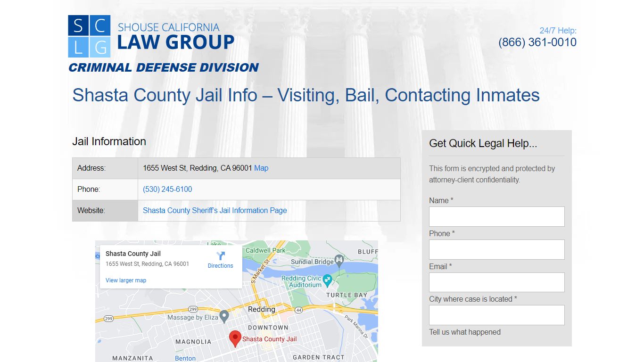644x362 pixels.
Task: Dial the 24/7 help number (866) 361-0010
Action: point(537,42)
